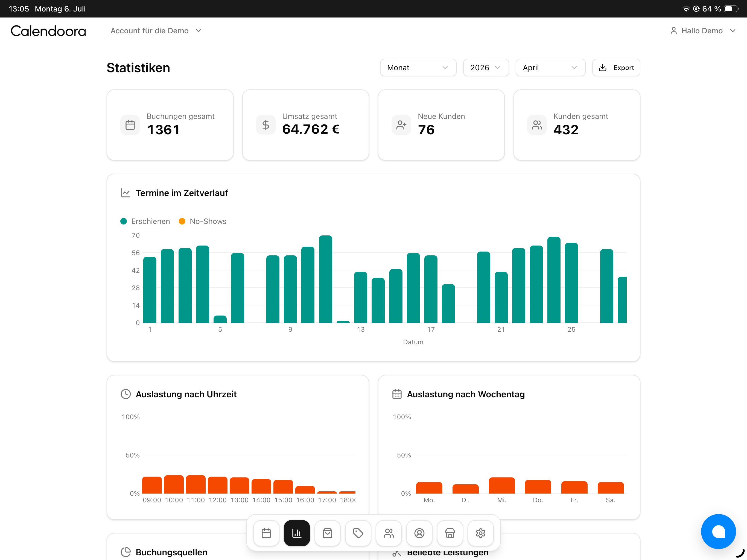Open the settings gear dock icon
The height and width of the screenshot is (560, 747).
(481, 533)
